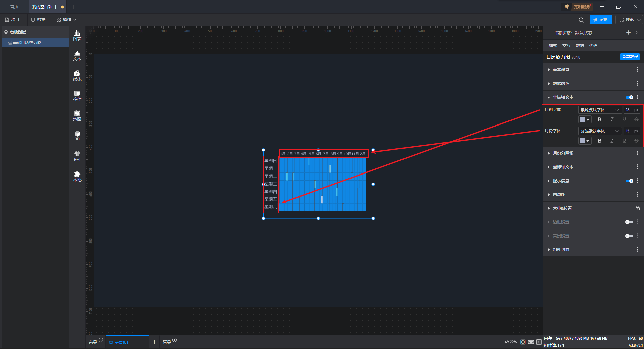Viewport: 644px width, 349px height.
Task: Toggle bold for 日期字体
Action: (600, 119)
